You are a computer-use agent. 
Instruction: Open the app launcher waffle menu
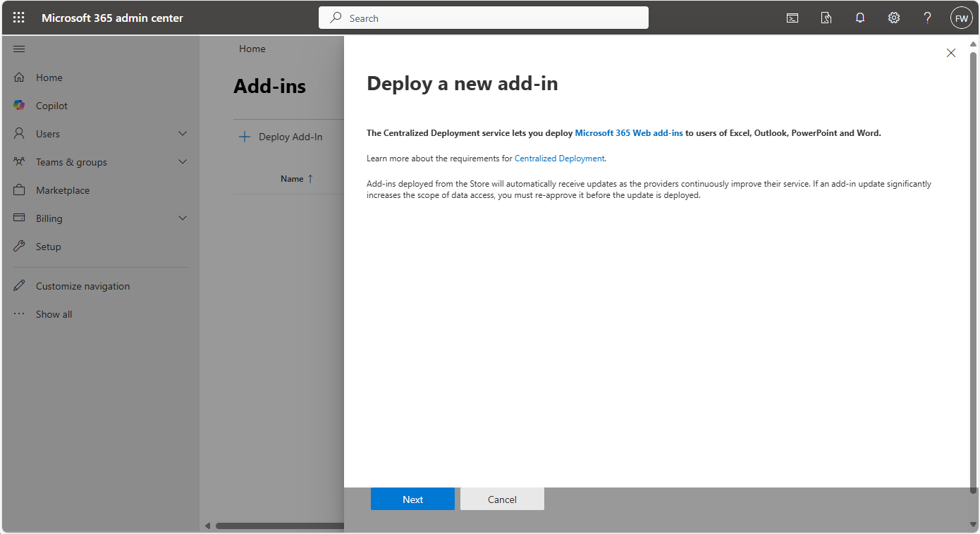(x=18, y=18)
